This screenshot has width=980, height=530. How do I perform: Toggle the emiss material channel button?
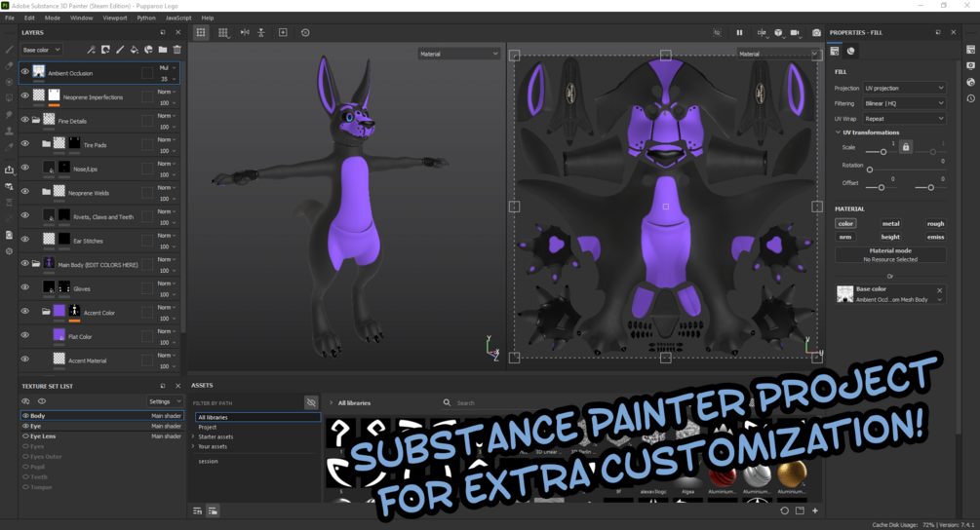[x=935, y=237]
